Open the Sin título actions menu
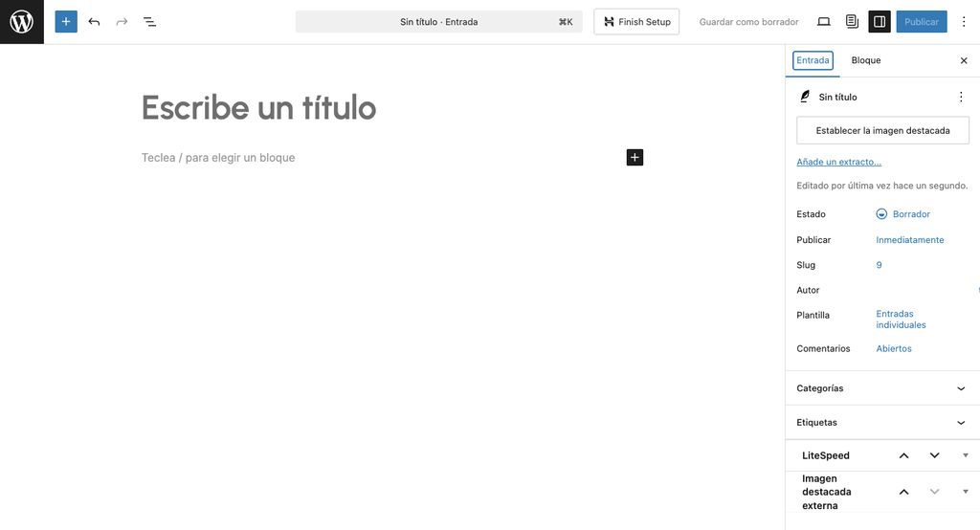The image size is (980, 530). click(x=961, y=97)
